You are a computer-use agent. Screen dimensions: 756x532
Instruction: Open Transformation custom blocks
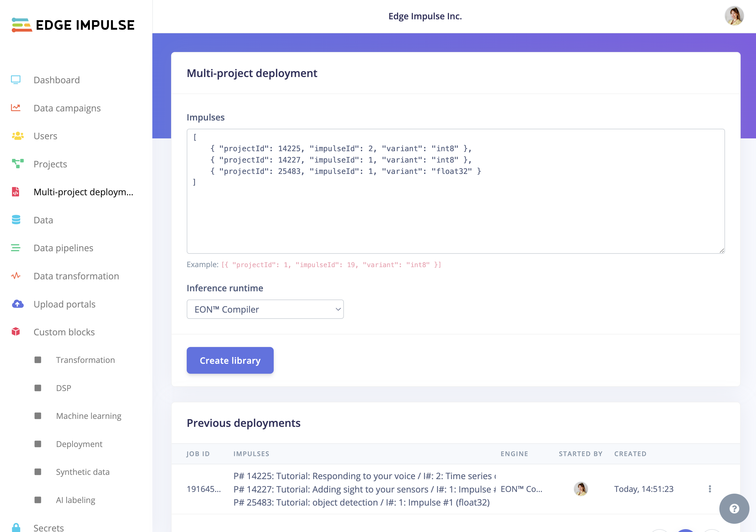86,360
